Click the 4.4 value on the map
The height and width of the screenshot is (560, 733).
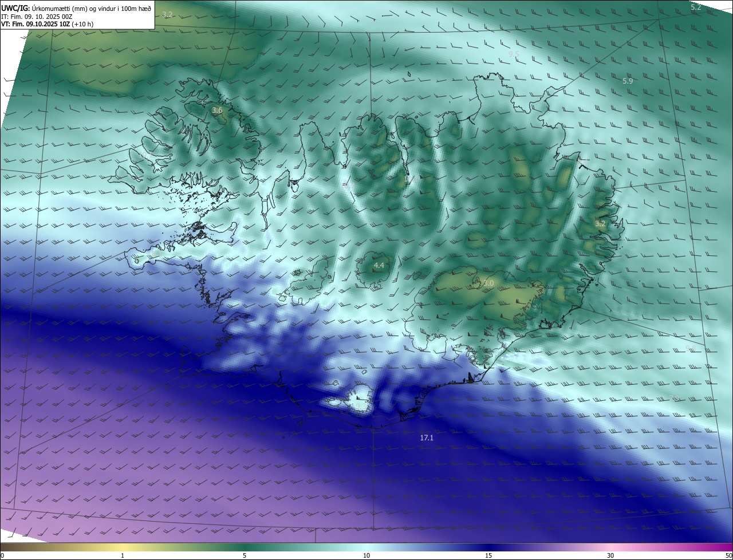[379, 266]
